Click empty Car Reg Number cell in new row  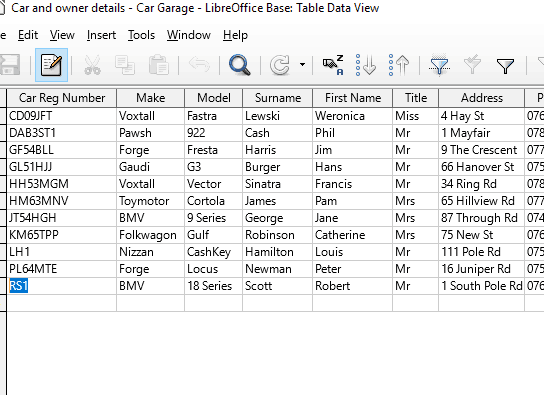tap(62, 303)
